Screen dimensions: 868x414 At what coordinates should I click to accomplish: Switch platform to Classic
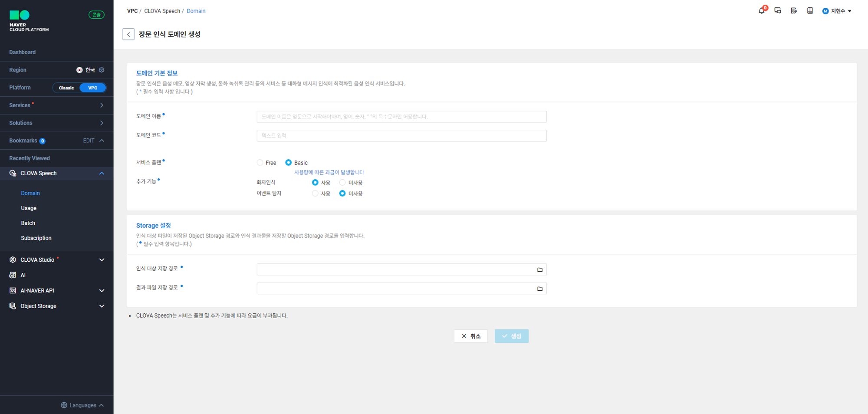(66, 88)
